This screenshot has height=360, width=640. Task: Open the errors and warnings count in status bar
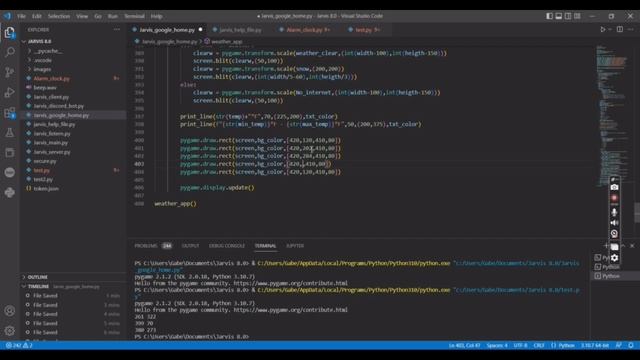19,345
